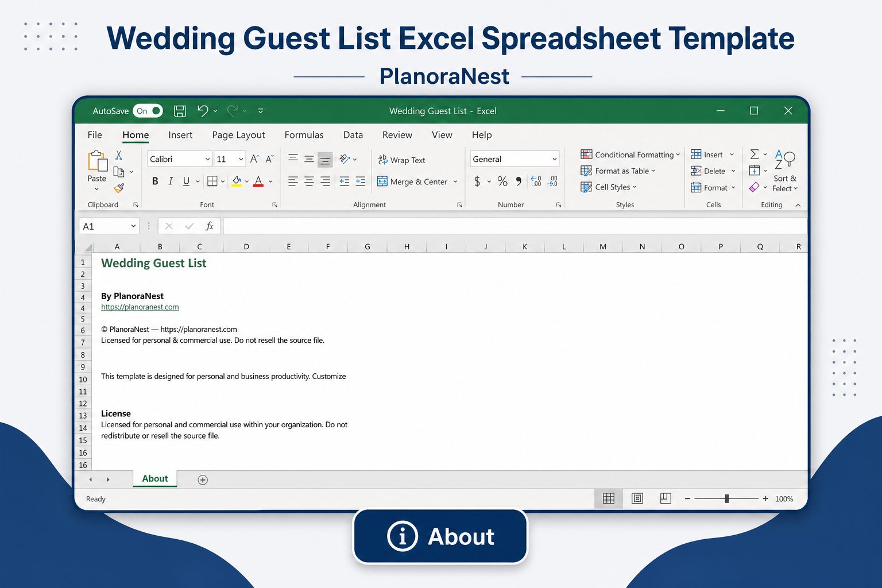Adjust the zoom slider handle
Screen dimensions: 882x588
click(x=727, y=499)
